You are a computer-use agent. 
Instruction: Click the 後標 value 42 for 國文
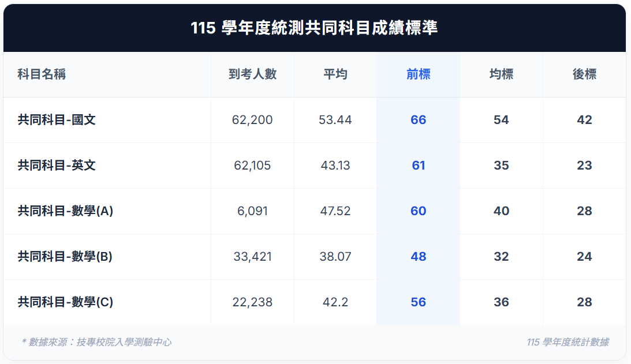pyautogui.click(x=584, y=120)
